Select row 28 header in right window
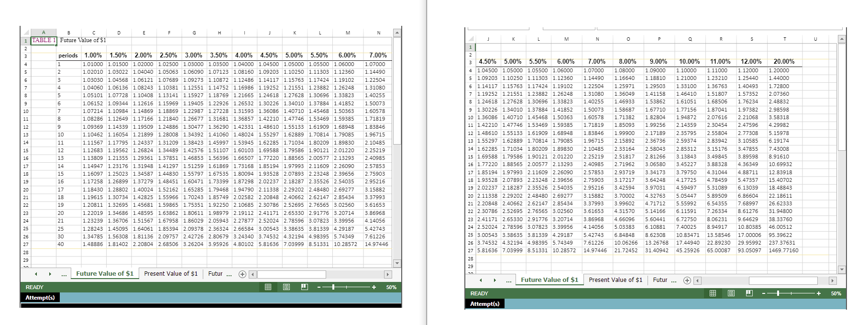868x325 pixels. [x=471, y=258]
